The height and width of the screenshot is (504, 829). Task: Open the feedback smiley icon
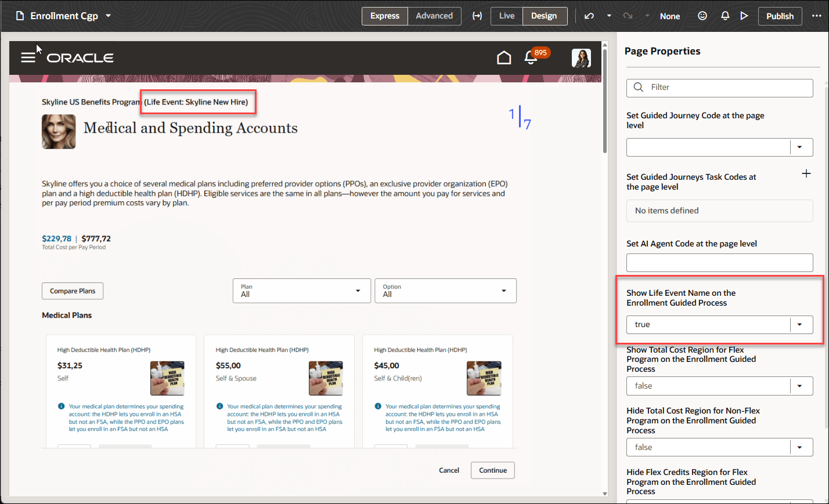702,16
